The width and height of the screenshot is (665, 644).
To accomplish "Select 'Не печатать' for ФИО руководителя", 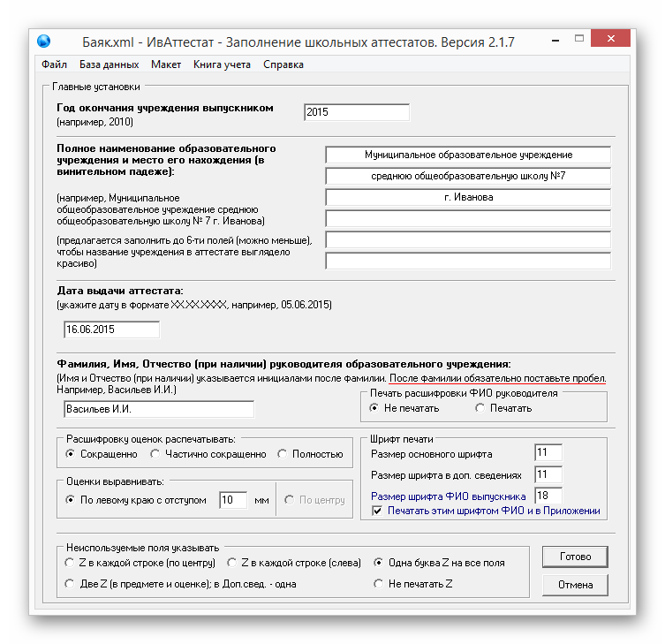I will point(375,408).
